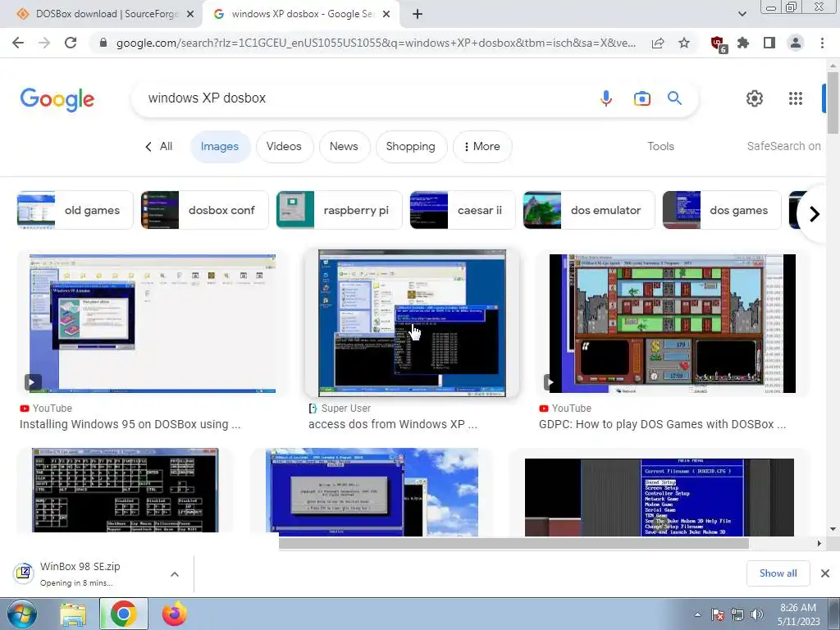Click access dos from Windows XP link

click(393, 424)
